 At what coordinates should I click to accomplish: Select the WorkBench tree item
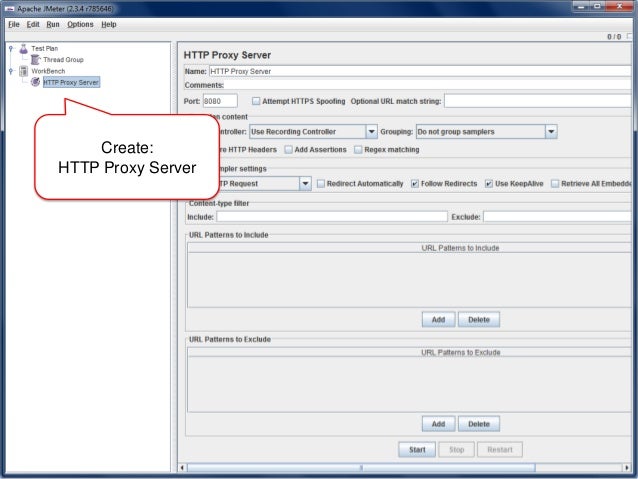(x=48, y=71)
